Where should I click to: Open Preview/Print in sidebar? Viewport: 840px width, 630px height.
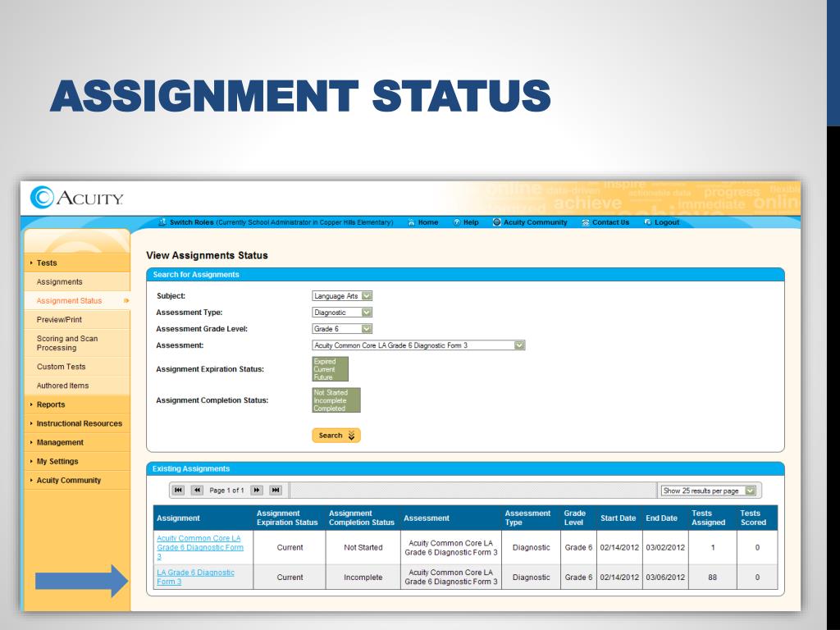pos(59,319)
